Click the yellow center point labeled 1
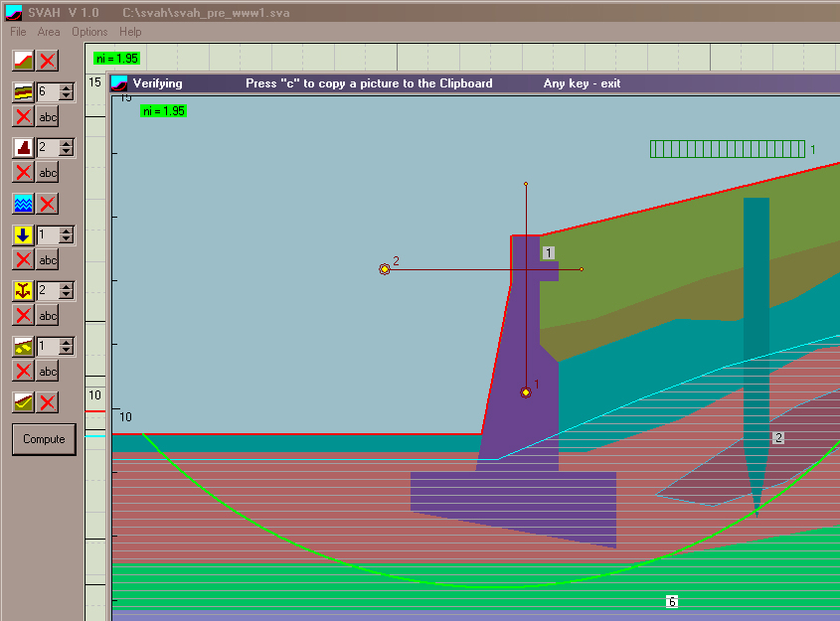Image resolution: width=840 pixels, height=621 pixels. coord(526,392)
